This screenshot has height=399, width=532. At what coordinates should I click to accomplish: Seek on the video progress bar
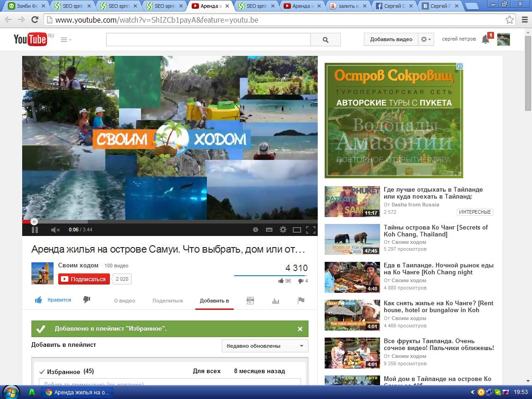coord(169,222)
